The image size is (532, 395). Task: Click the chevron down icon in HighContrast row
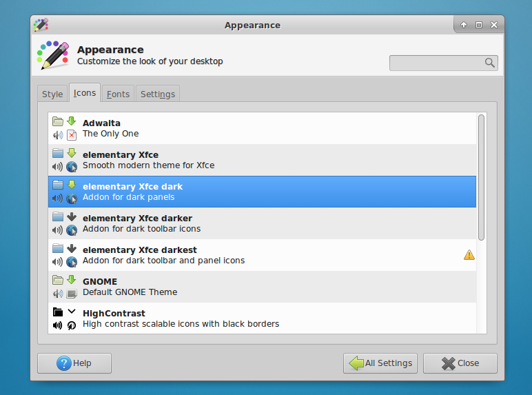[72, 311]
